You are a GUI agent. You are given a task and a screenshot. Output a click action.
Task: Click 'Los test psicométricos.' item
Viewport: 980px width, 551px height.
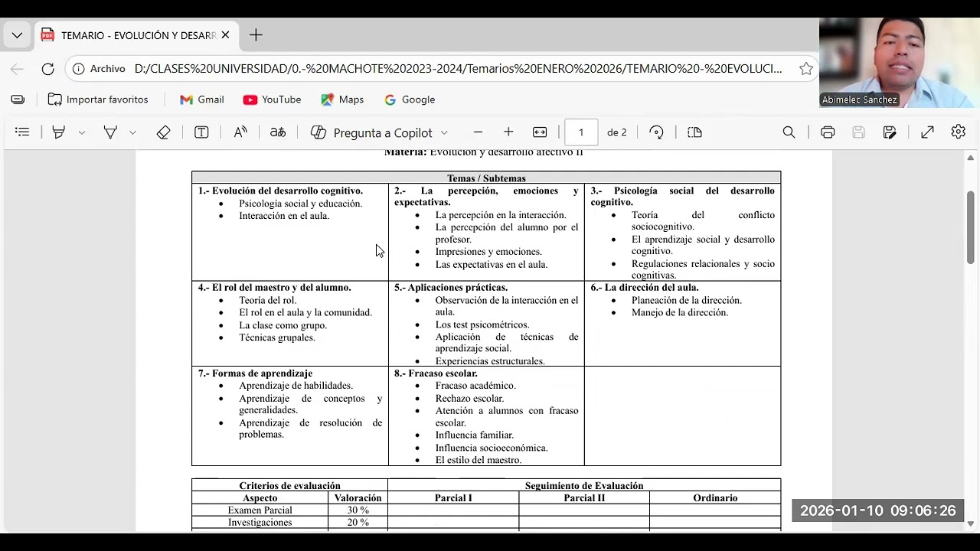click(x=482, y=325)
